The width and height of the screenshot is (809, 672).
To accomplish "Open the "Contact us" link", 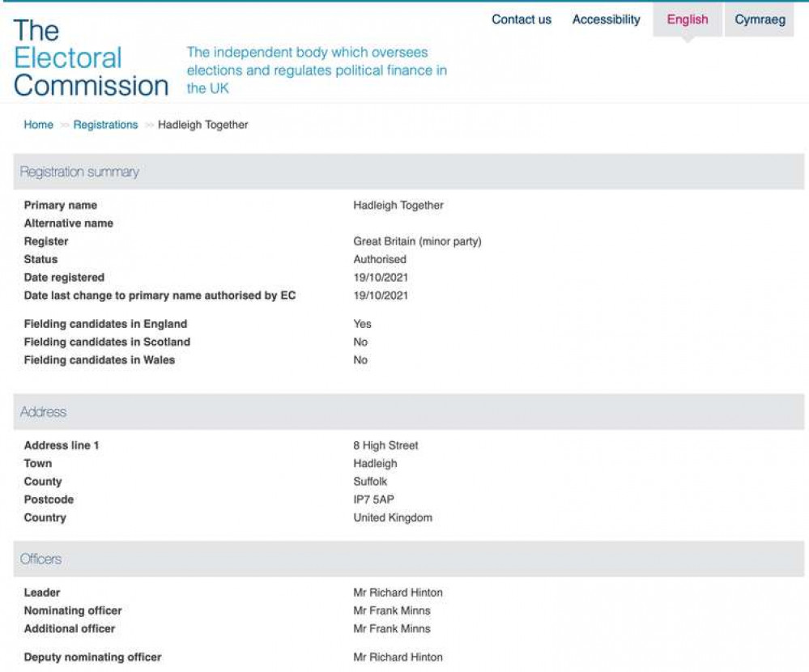I will [521, 19].
